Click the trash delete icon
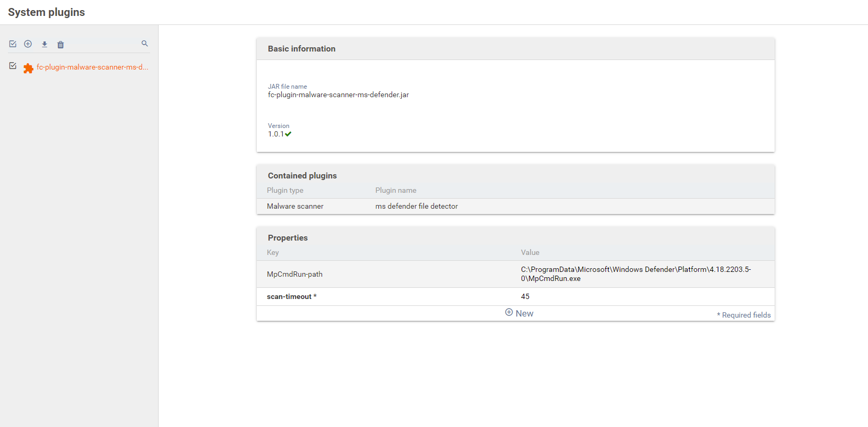This screenshot has width=868, height=427. point(60,45)
